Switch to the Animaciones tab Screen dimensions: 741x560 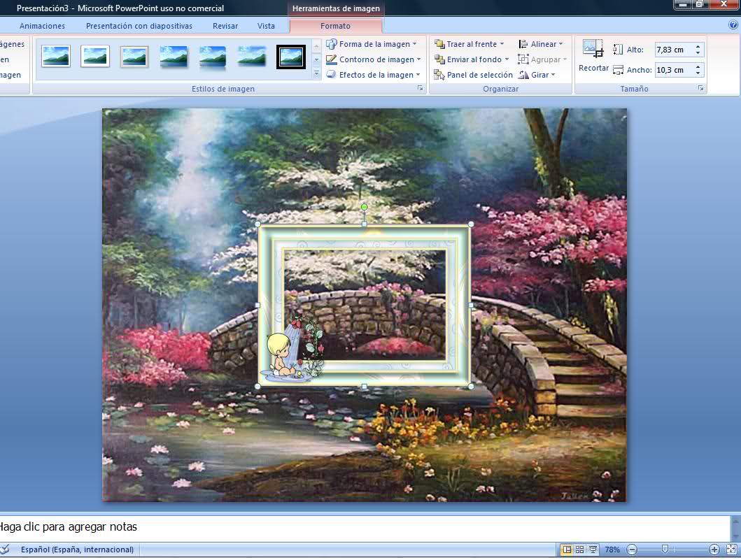point(42,26)
